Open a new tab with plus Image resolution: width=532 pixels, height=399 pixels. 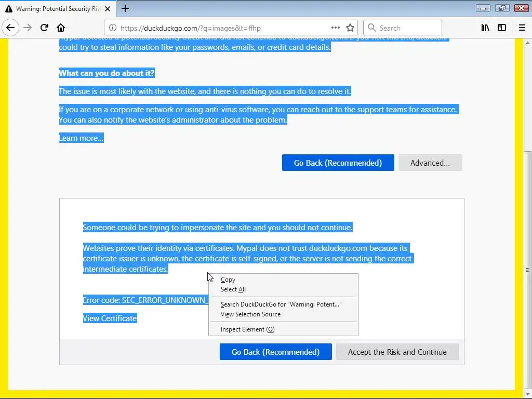coord(125,8)
